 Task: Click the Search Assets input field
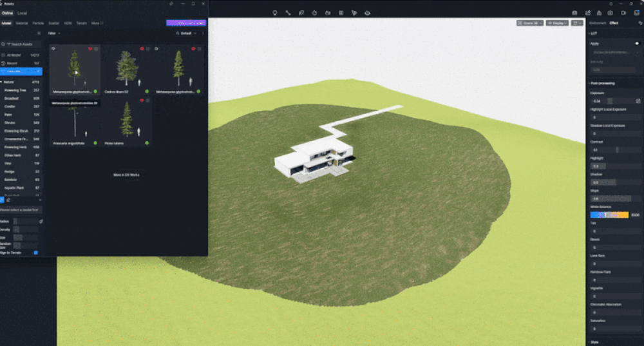21,44
